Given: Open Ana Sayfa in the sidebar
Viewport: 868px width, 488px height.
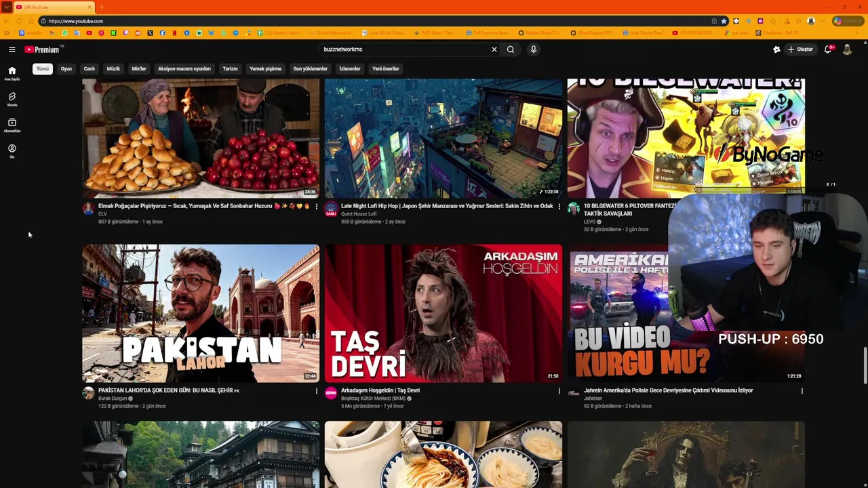Looking at the screenshot, I should coord(12,73).
